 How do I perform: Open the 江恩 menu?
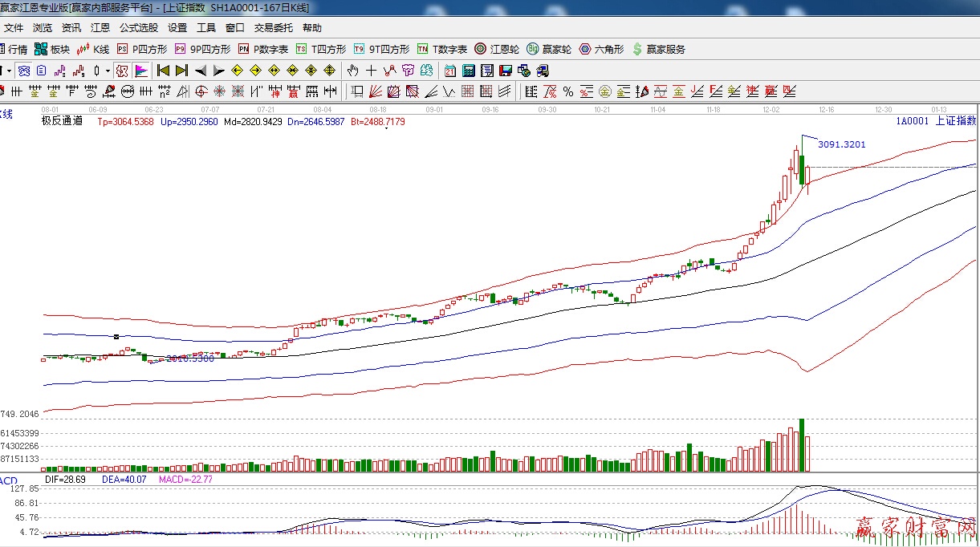click(x=100, y=27)
